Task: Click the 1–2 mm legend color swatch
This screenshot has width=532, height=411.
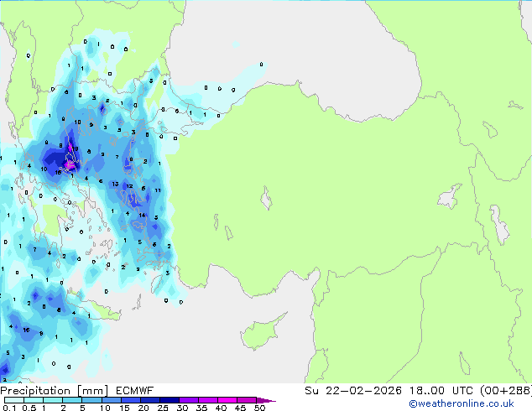Action: pos(53,400)
